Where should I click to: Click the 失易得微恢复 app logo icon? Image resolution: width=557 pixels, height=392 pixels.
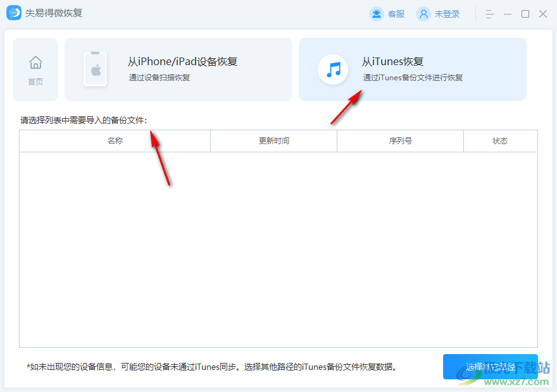click(x=14, y=13)
